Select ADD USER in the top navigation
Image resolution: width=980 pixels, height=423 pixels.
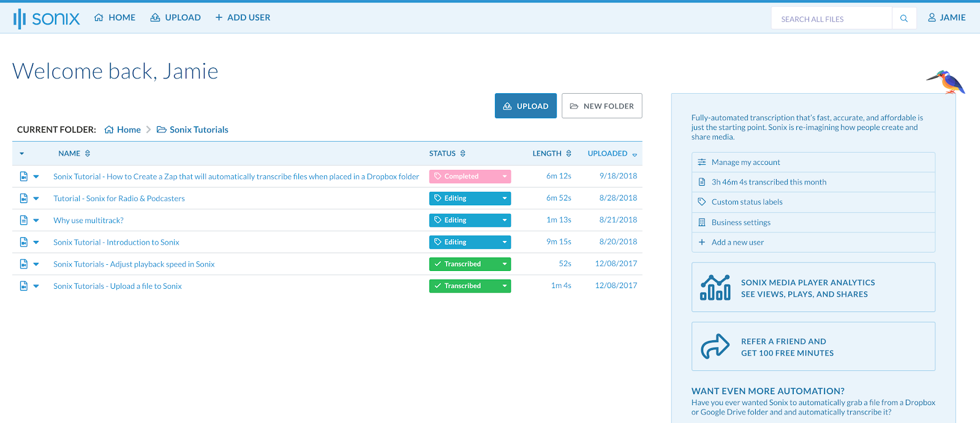[243, 18]
